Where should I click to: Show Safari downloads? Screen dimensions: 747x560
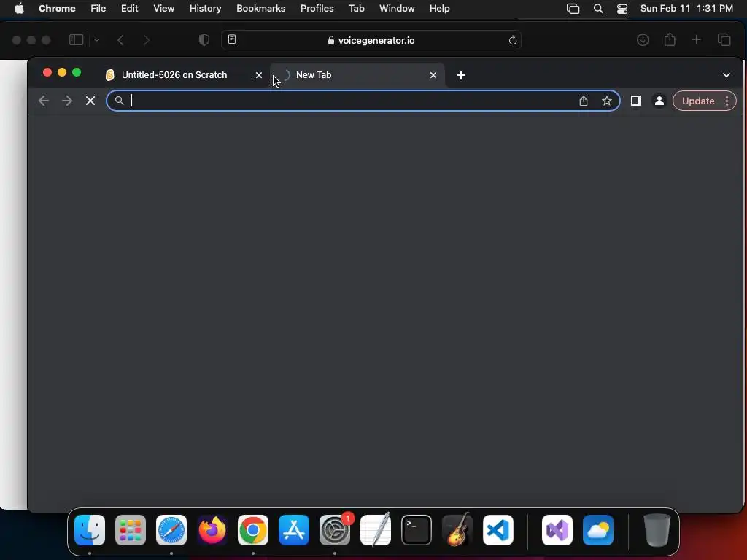[x=643, y=40]
